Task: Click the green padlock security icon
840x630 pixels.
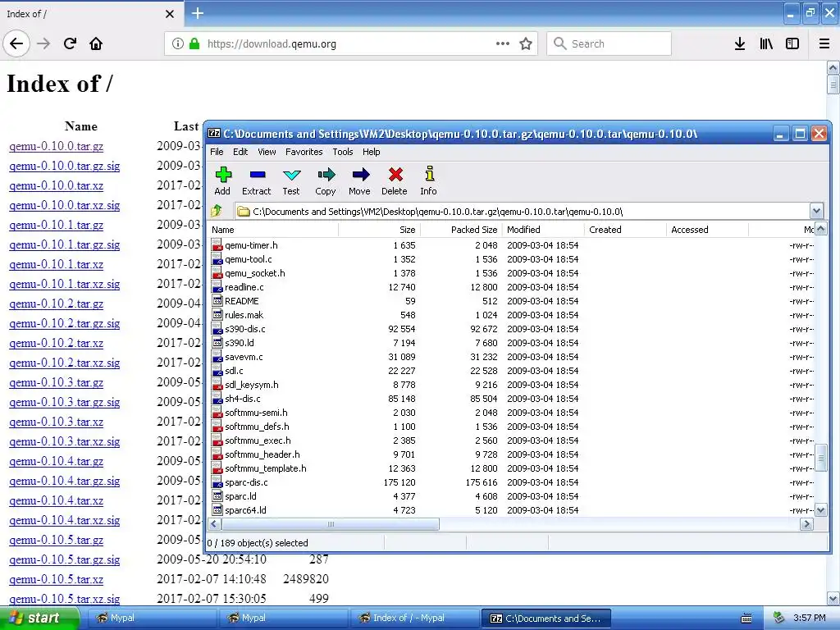Action: (x=194, y=44)
